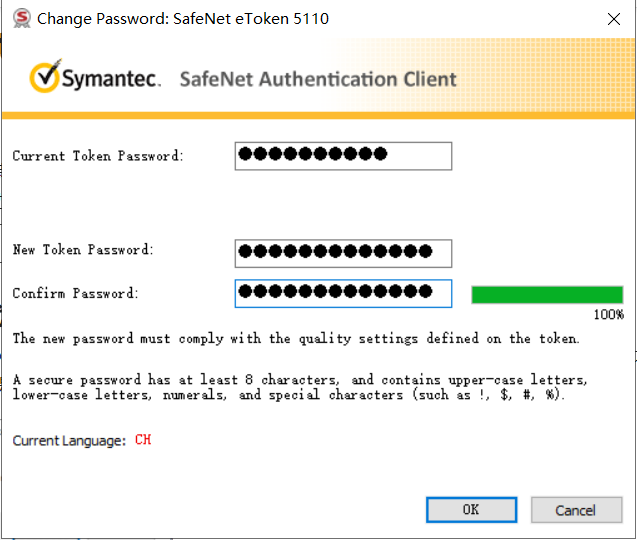Image resolution: width=637 pixels, height=540 pixels.
Task: Click the New Token Password field
Action: (x=343, y=254)
